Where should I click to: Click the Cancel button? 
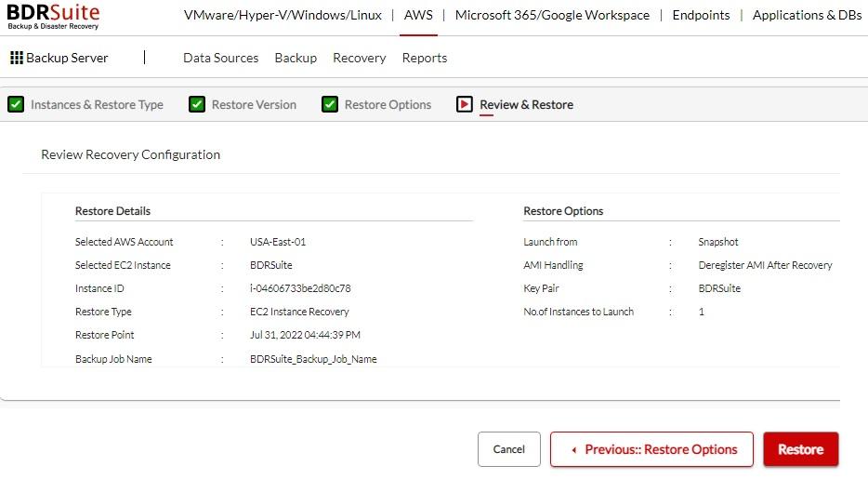pos(508,449)
